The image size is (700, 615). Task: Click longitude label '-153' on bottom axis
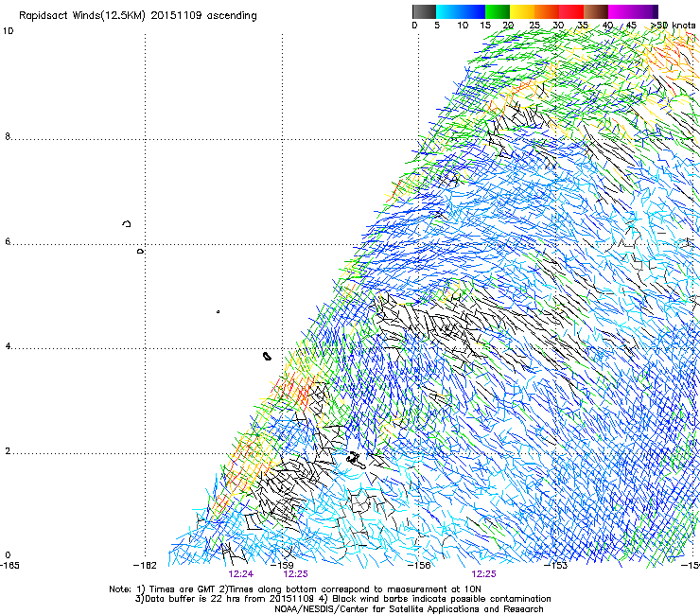[x=555, y=566]
